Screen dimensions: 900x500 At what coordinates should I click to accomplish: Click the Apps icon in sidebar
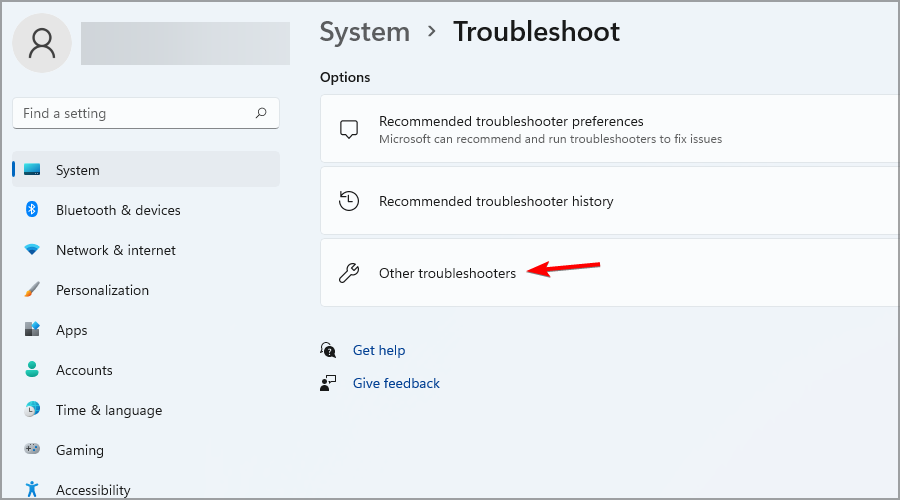click(32, 329)
